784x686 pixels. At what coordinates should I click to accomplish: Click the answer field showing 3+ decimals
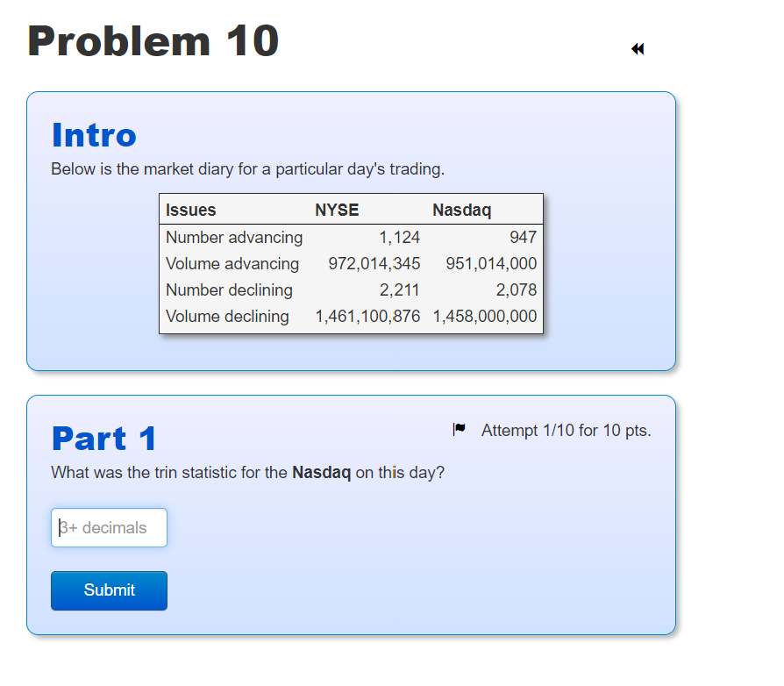pyautogui.click(x=109, y=527)
